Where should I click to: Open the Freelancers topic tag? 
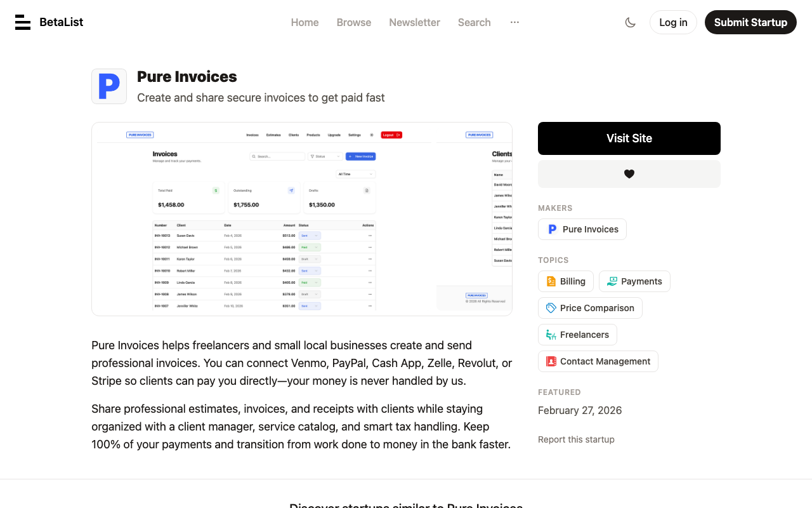coord(577,335)
